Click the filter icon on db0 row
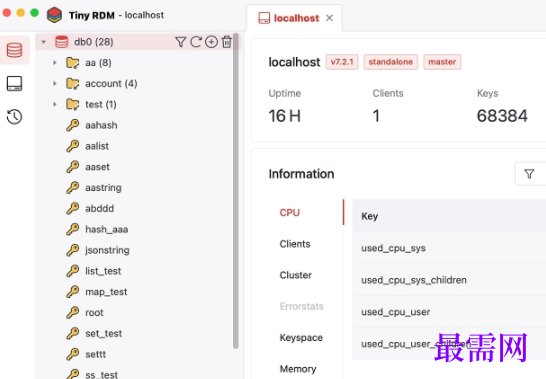The height and width of the screenshot is (379, 546). (x=180, y=42)
